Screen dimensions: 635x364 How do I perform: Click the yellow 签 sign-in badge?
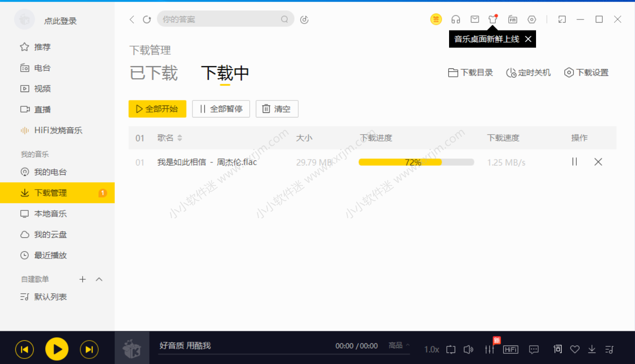click(x=436, y=19)
